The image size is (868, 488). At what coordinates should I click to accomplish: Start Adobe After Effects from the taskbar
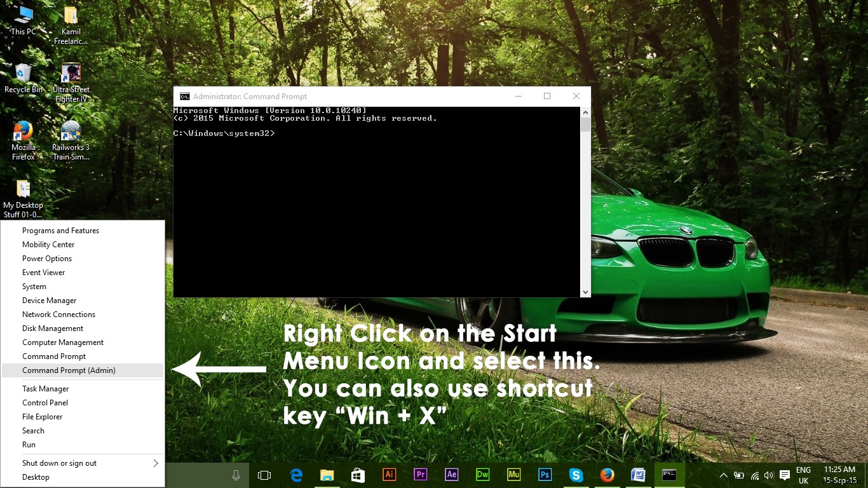tap(451, 475)
